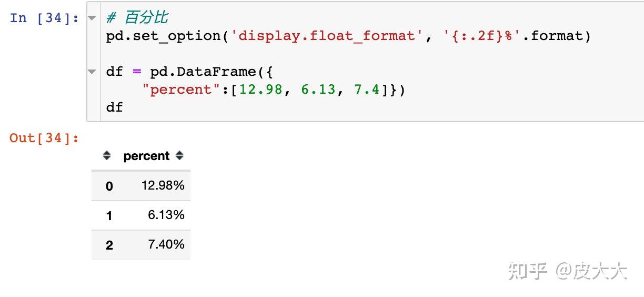Select row index 2 in the table

(109, 245)
